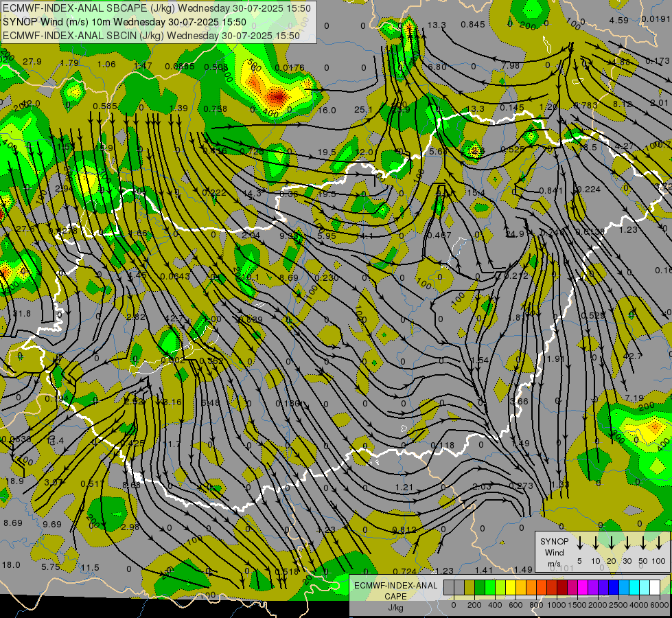Click the map value 4.59

click(619, 20)
